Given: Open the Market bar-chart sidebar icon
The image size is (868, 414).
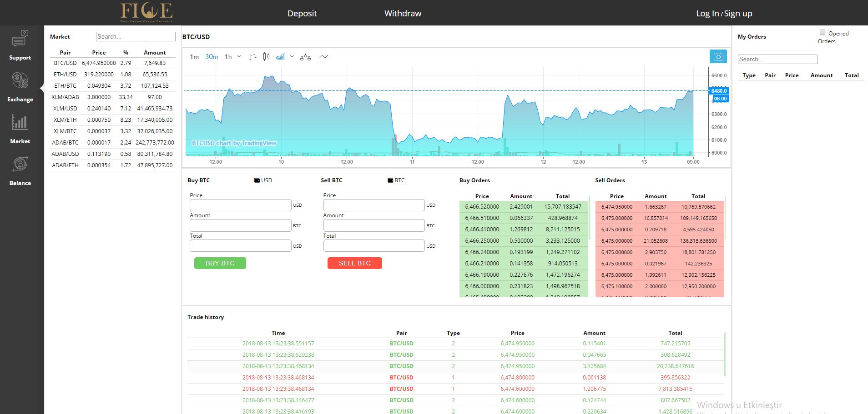Looking at the screenshot, I should click(20, 122).
